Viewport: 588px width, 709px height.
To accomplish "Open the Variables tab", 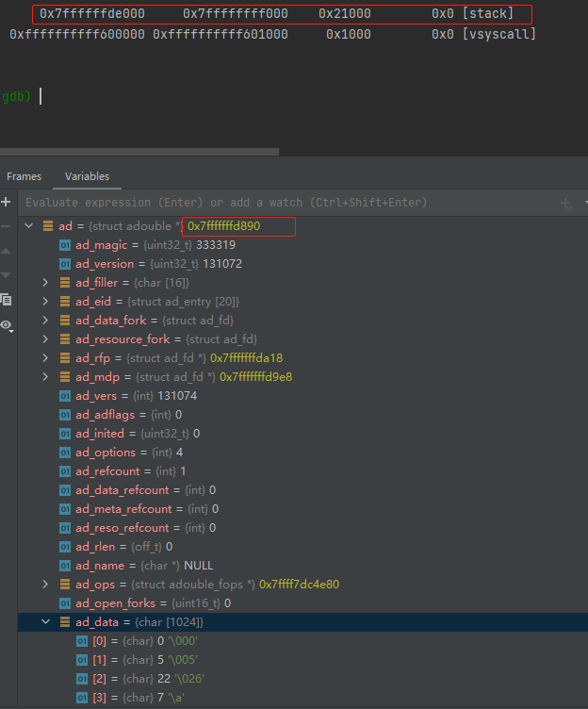I will pos(87,176).
